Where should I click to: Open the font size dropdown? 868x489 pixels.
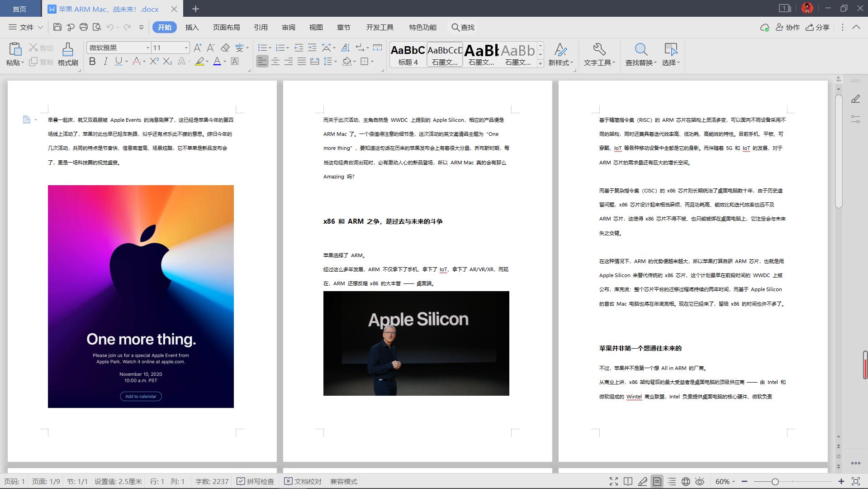[x=186, y=48]
